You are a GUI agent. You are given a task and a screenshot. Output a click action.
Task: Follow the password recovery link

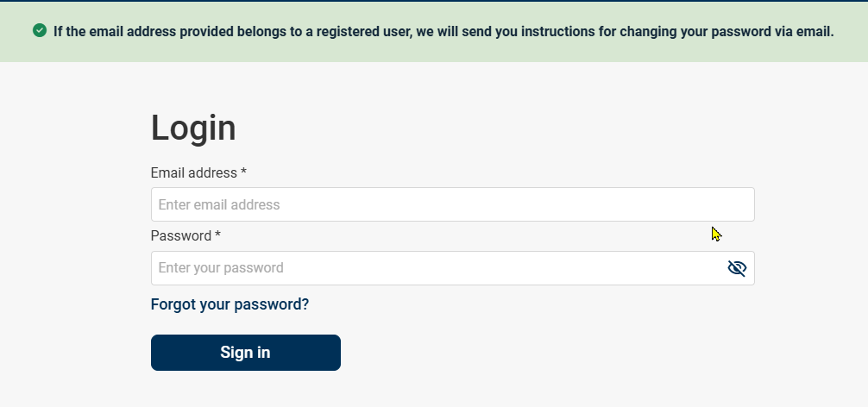pos(230,304)
